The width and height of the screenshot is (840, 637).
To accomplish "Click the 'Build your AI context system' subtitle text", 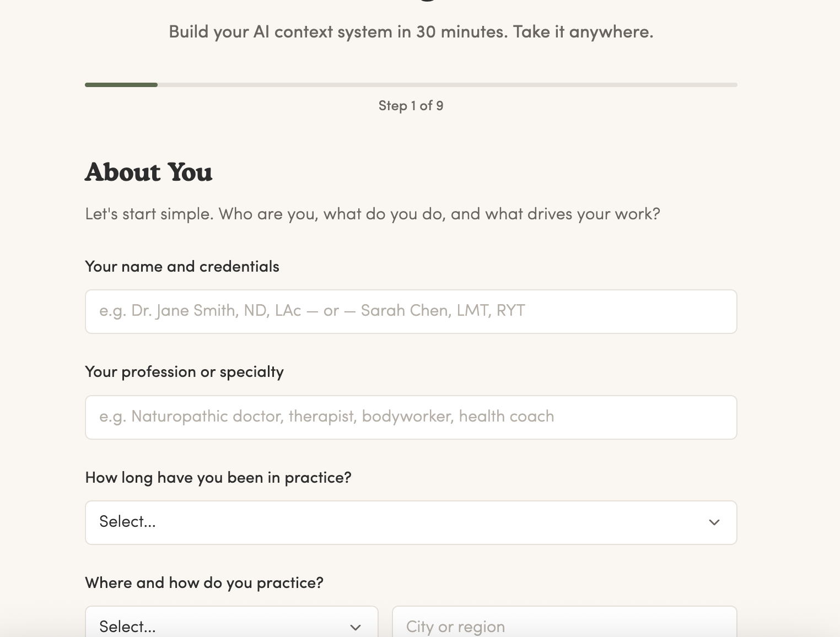I will click(411, 31).
